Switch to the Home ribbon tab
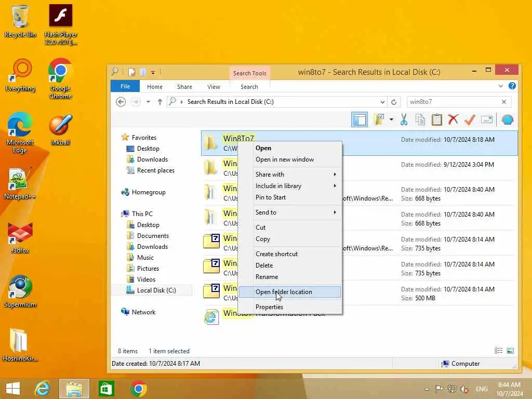 155,87
